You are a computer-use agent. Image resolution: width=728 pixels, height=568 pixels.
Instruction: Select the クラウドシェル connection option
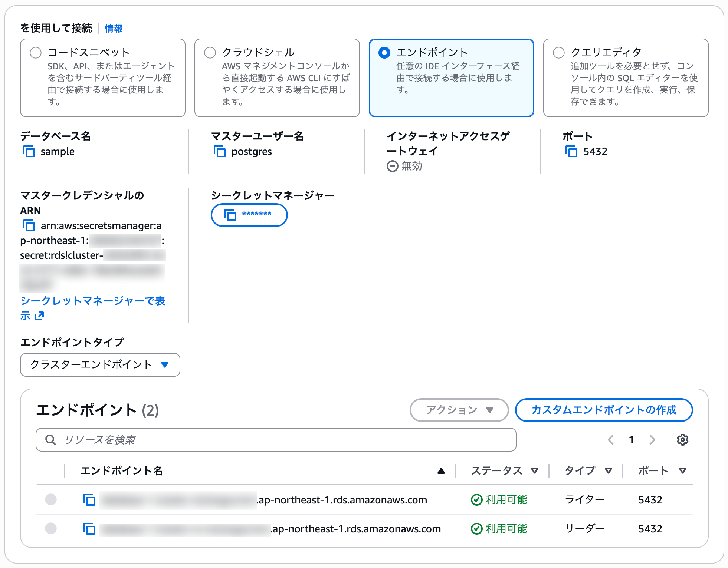pyautogui.click(x=210, y=53)
